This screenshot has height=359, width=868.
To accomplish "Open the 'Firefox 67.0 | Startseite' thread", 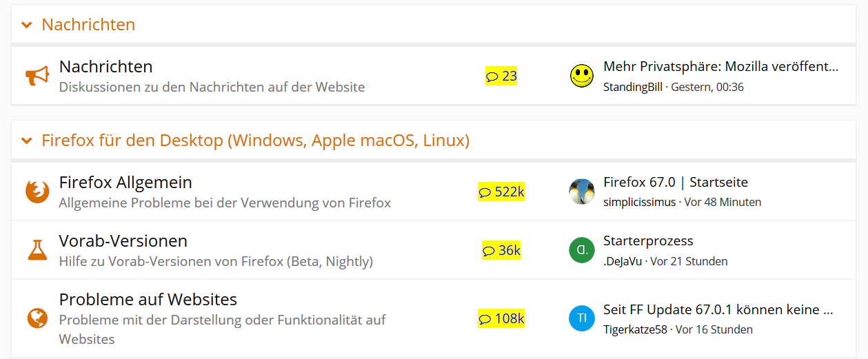I will click(675, 183).
